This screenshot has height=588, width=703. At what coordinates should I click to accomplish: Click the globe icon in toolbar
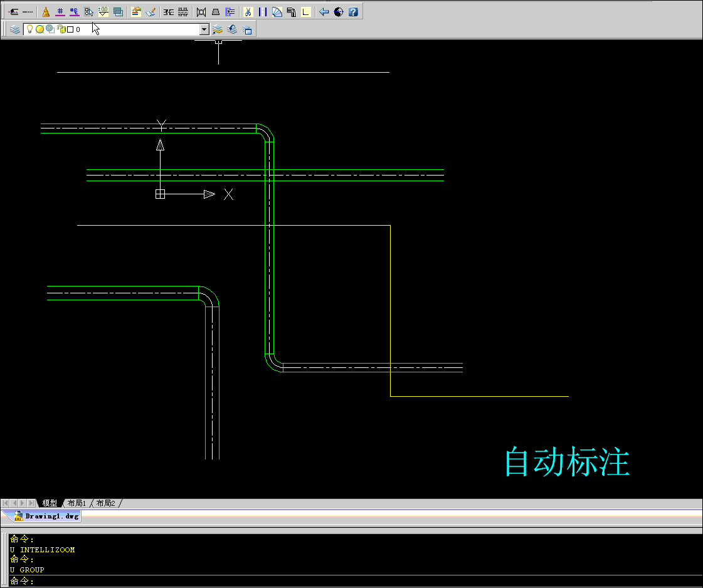(x=339, y=12)
